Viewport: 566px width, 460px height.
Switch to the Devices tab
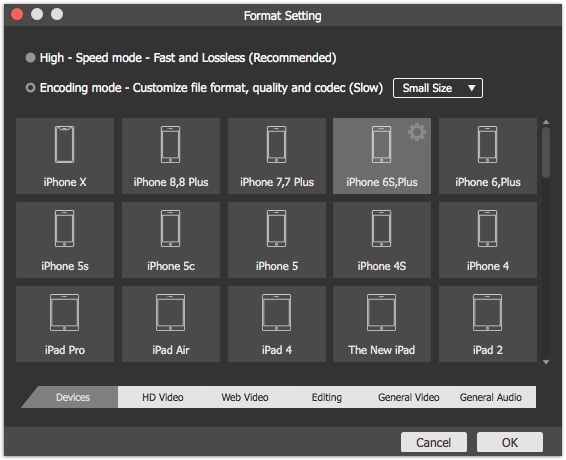[73, 397]
